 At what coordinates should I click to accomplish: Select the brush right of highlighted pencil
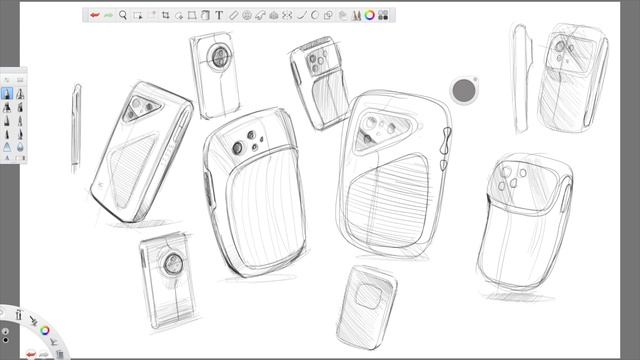coord(20,94)
